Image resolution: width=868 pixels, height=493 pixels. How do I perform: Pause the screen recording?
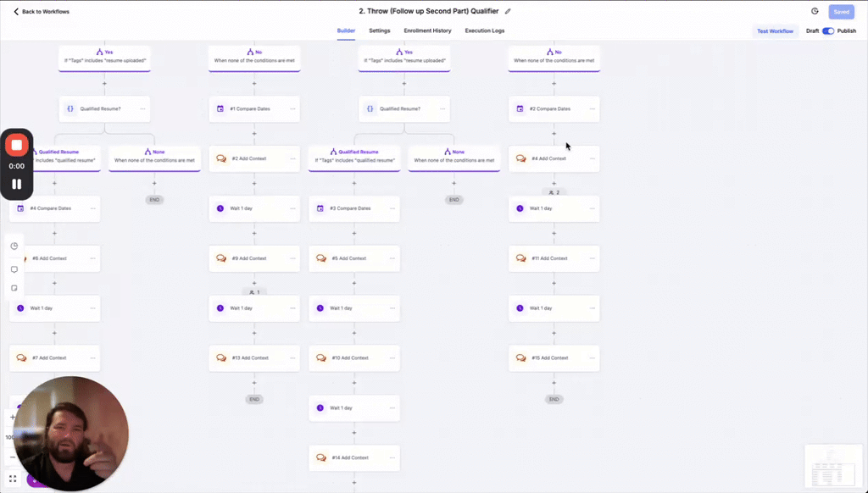click(17, 184)
